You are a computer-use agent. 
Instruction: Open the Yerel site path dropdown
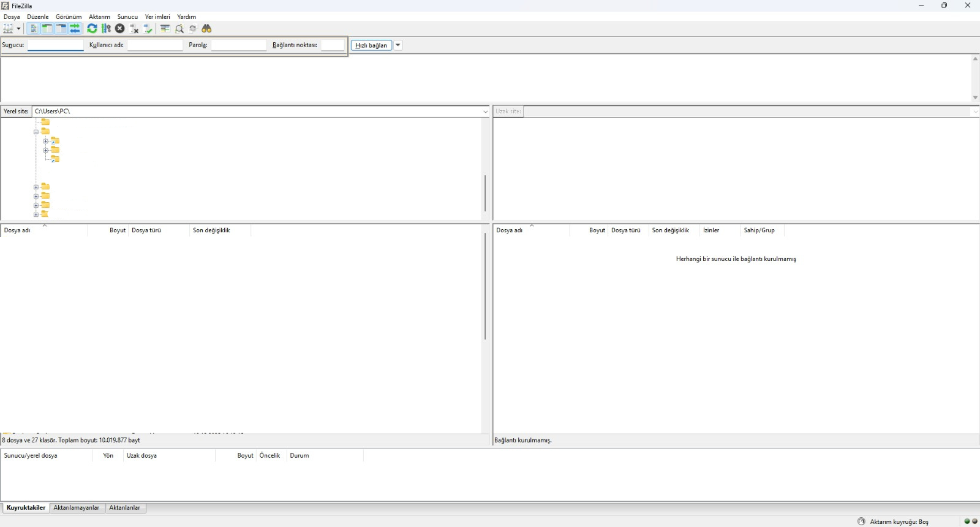[485, 112]
